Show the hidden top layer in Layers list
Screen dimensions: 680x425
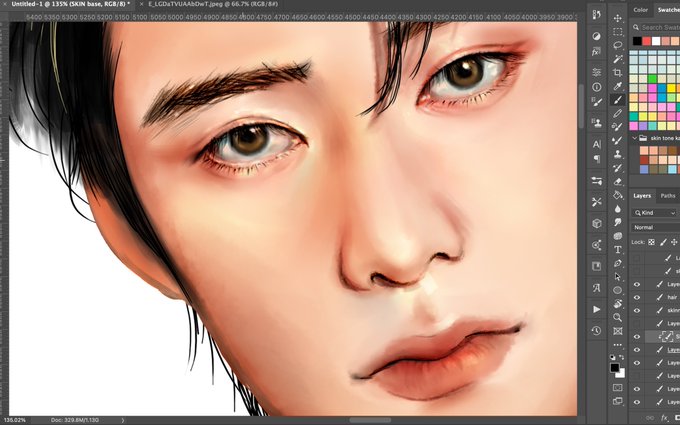pyautogui.click(x=637, y=258)
